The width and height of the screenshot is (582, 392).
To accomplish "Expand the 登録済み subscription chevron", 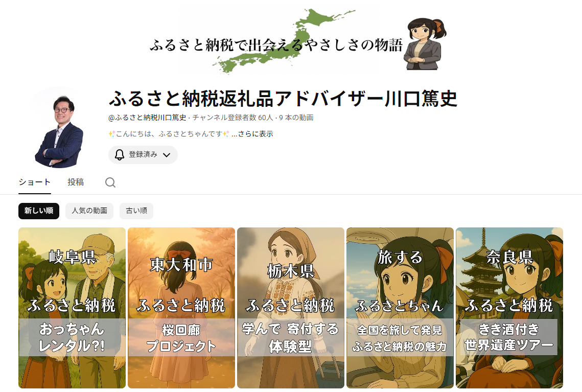I will tap(167, 155).
